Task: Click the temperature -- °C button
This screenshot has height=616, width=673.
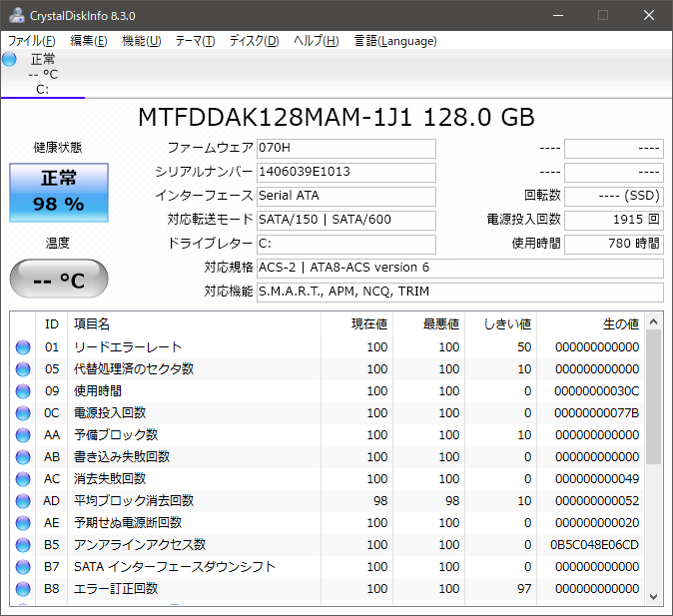Action: pyautogui.click(x=59, y=279)
